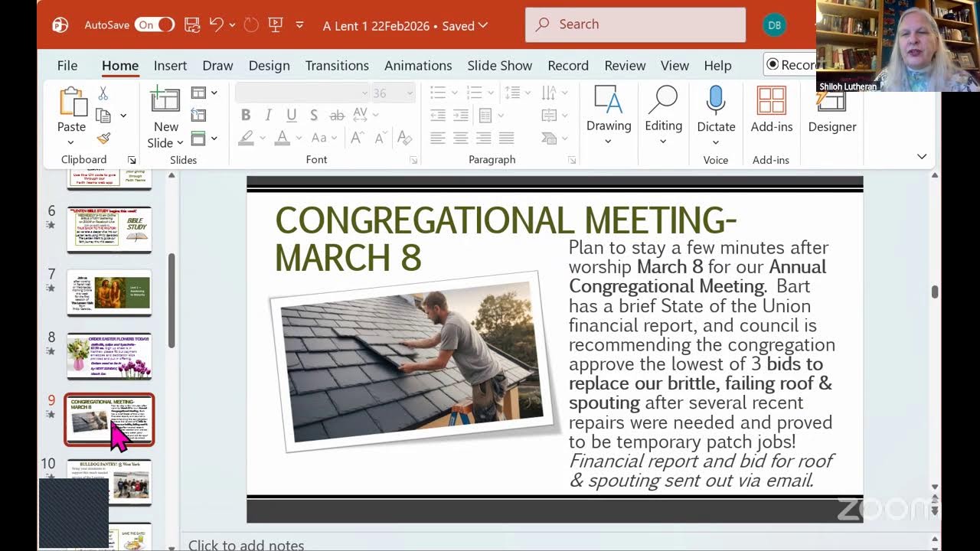
Task: Click the Center alignment icon
Action: [460, 139]
